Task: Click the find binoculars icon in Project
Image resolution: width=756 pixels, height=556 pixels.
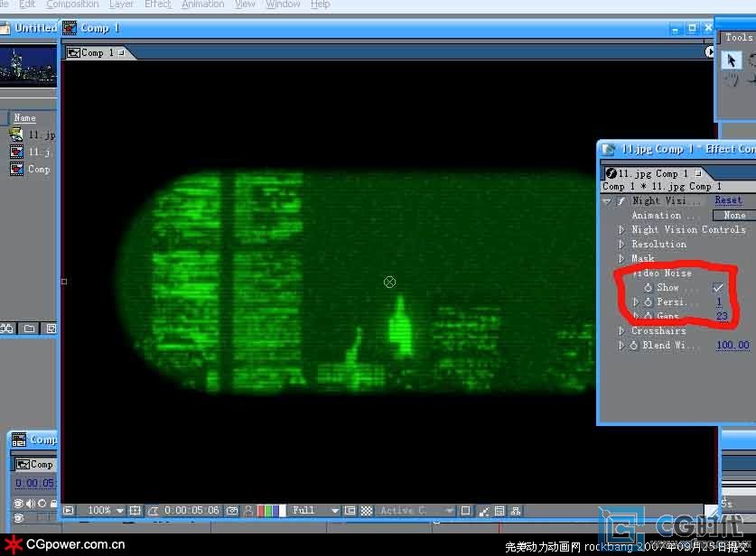Action: pos(7,329)
